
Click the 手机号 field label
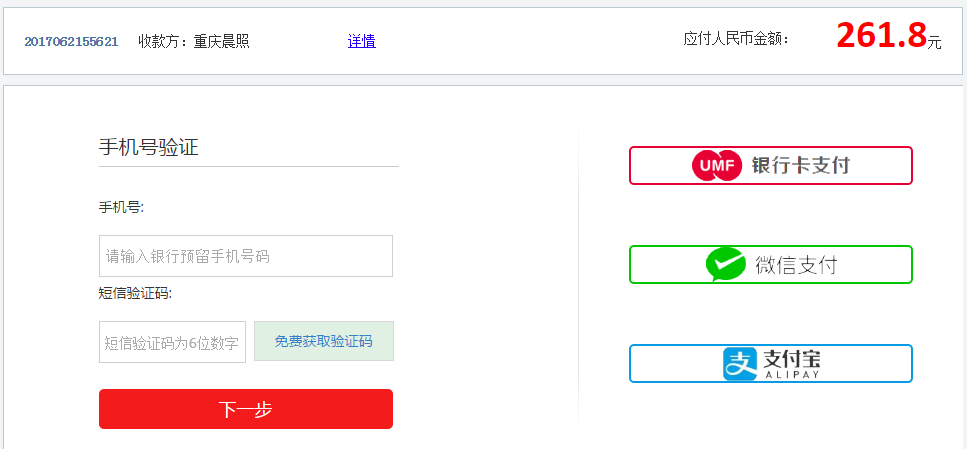pyautogui.click(x=121, y=207)
